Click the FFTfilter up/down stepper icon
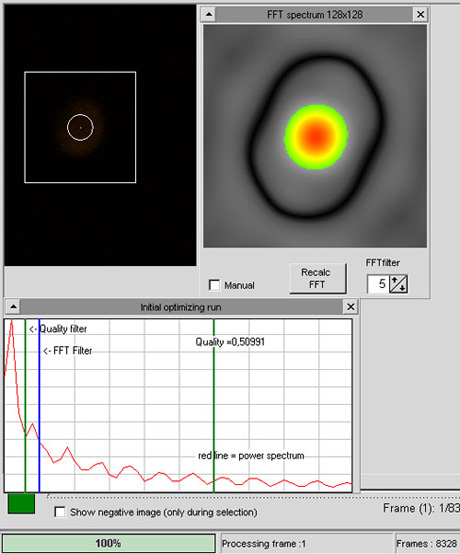This screenshot has width=460, height=554. [x=399, y=284]
